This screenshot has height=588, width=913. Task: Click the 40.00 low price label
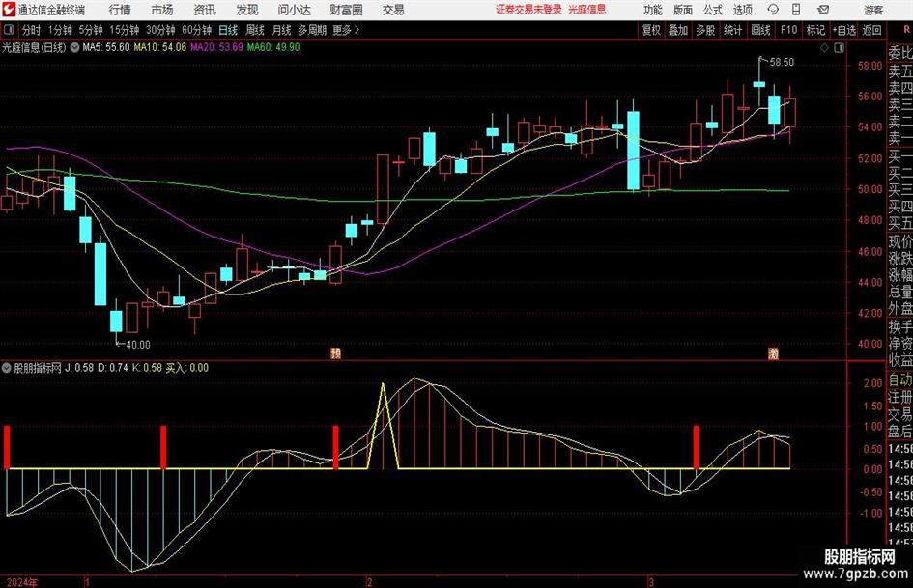click(138, 345)
